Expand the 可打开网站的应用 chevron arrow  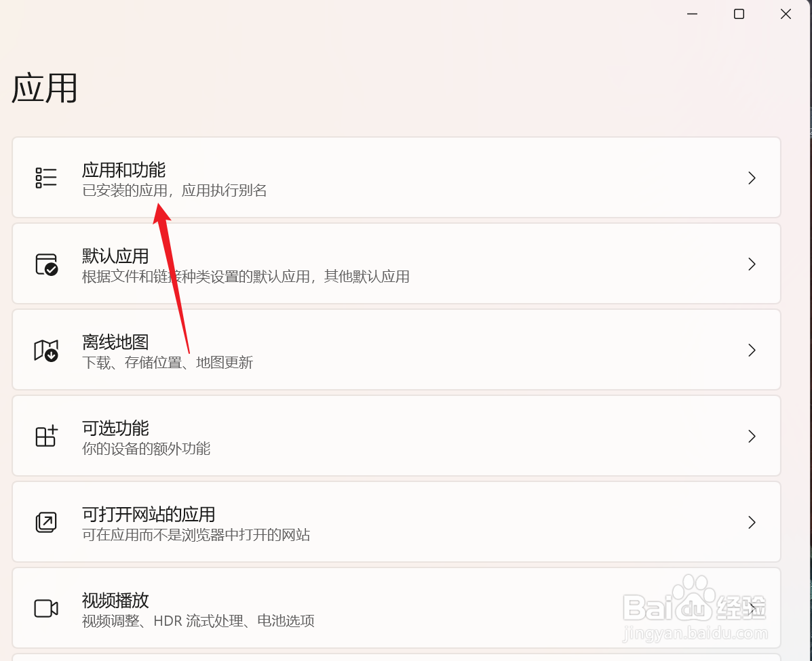click(x=752, y=522)
